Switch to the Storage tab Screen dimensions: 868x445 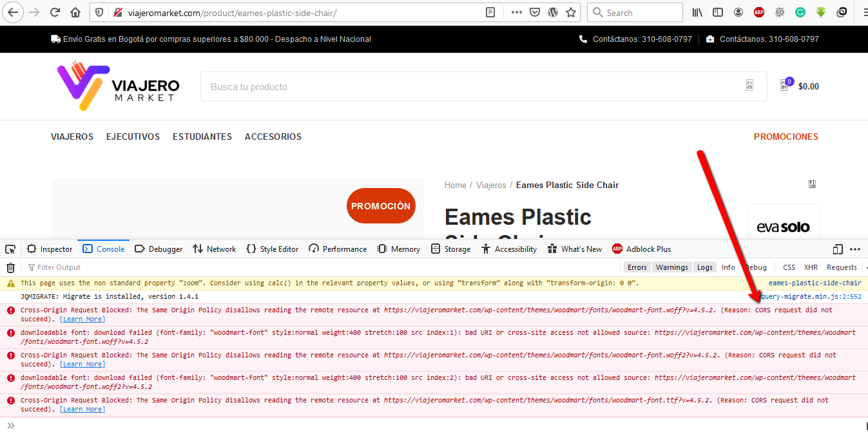pos(451,249)
